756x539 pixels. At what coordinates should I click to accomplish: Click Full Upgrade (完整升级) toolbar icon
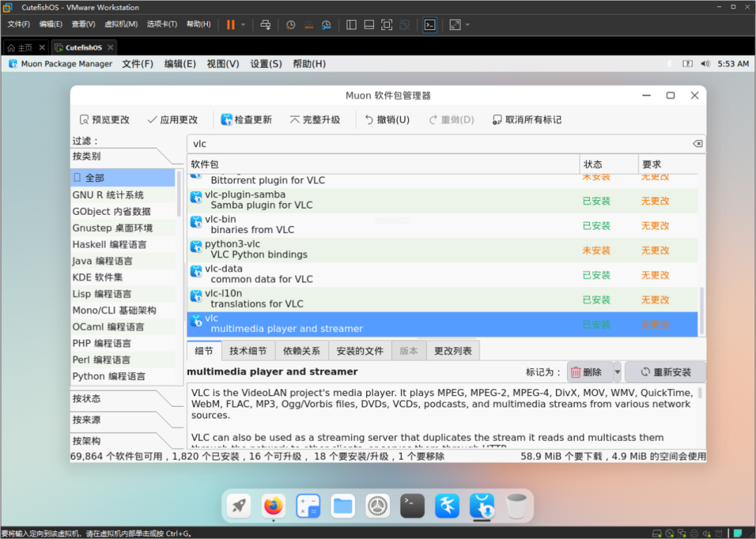pyautogui.click(x=295, y=120)
